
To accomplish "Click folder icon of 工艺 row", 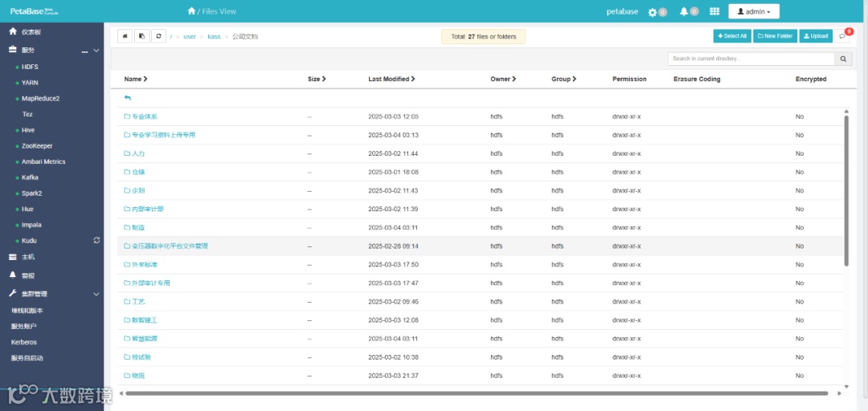I will coord(127,302).
